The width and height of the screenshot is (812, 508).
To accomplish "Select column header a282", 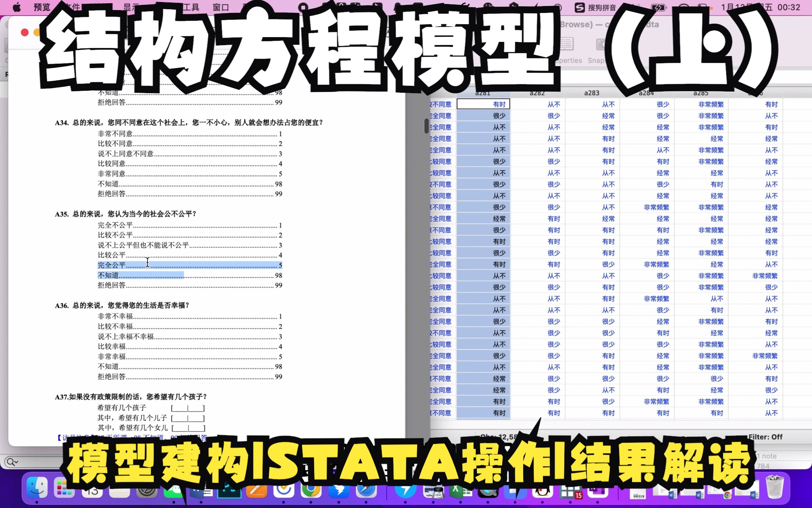I will 537,93.
